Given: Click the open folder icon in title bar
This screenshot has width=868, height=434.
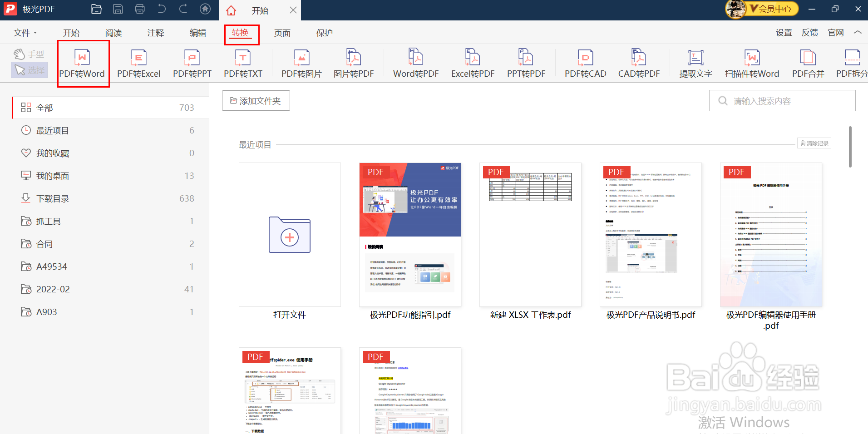Looking at the screenshot, I should [x=96, y=9].
